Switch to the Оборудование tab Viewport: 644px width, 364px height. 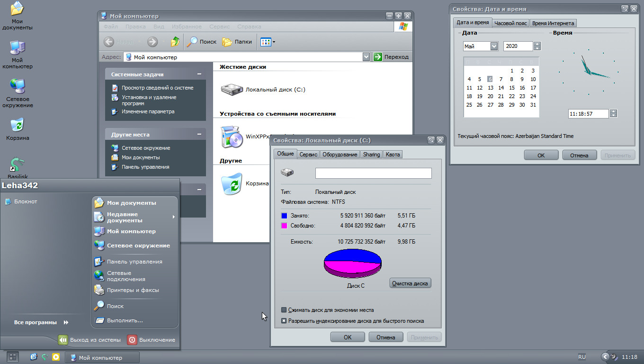[340, 155]
